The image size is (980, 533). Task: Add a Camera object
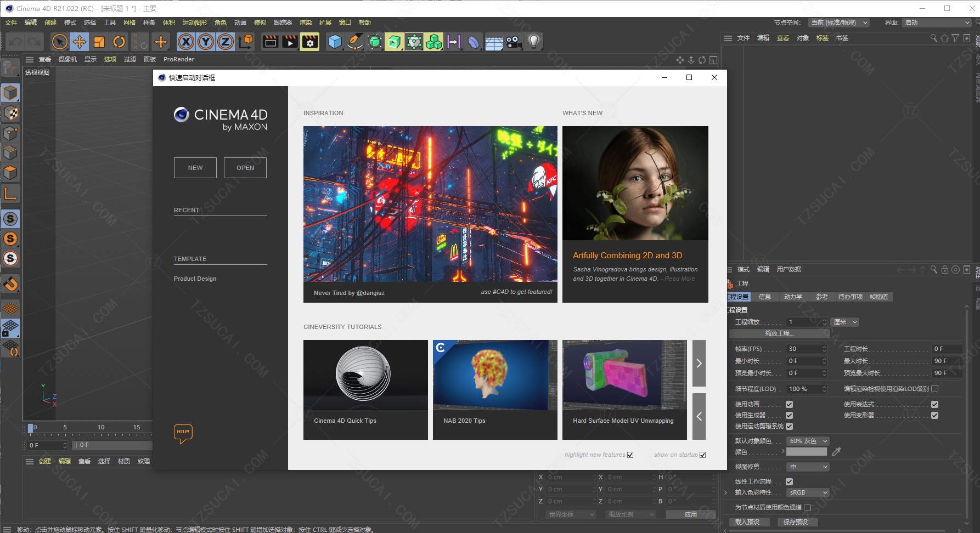514,42
